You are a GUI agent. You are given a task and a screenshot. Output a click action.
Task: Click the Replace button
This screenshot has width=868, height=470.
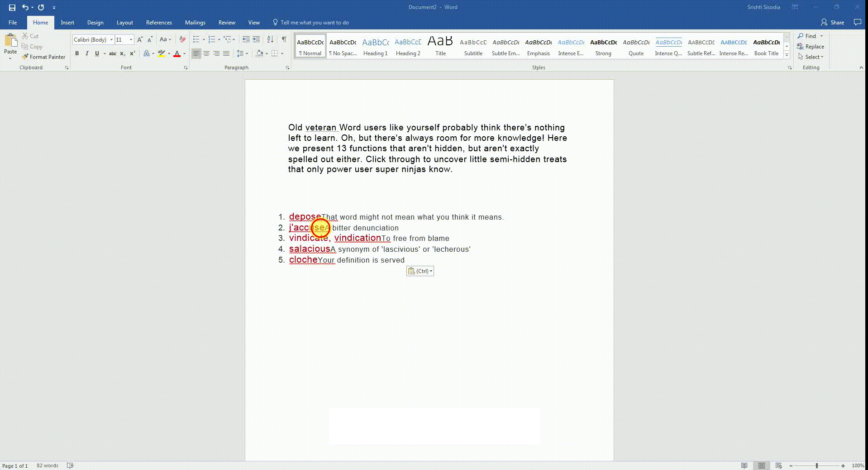point(811,47)
